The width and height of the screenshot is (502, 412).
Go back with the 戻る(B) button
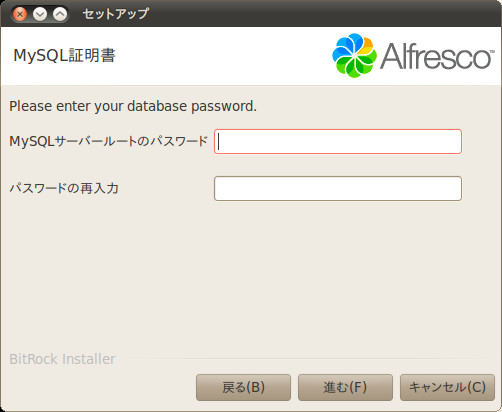(x=243, y=387)
